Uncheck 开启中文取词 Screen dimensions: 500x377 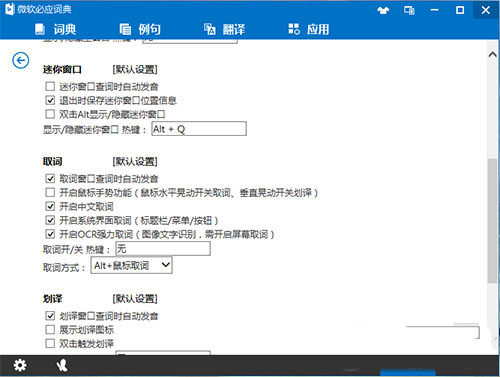click(x=50, y=206)
